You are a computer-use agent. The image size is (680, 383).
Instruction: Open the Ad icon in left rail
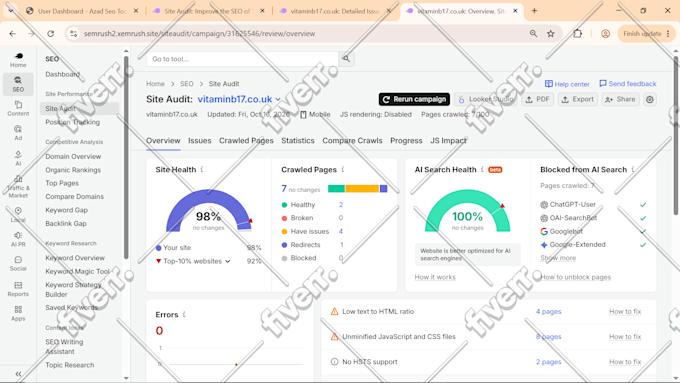[x=18, y=133]
